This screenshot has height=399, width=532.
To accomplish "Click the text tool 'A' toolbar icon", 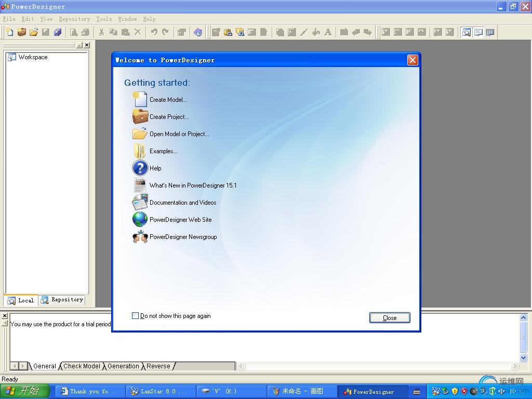I will 328,32.
